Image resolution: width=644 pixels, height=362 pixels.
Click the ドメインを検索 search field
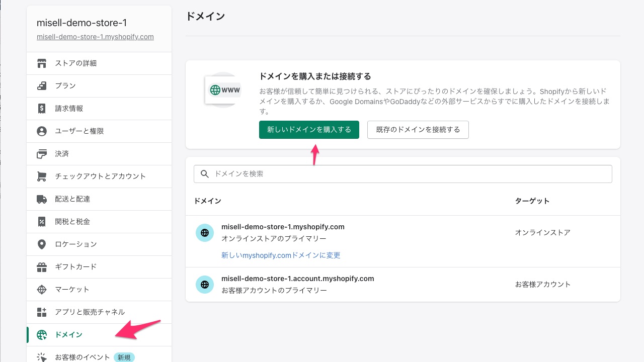403,174
